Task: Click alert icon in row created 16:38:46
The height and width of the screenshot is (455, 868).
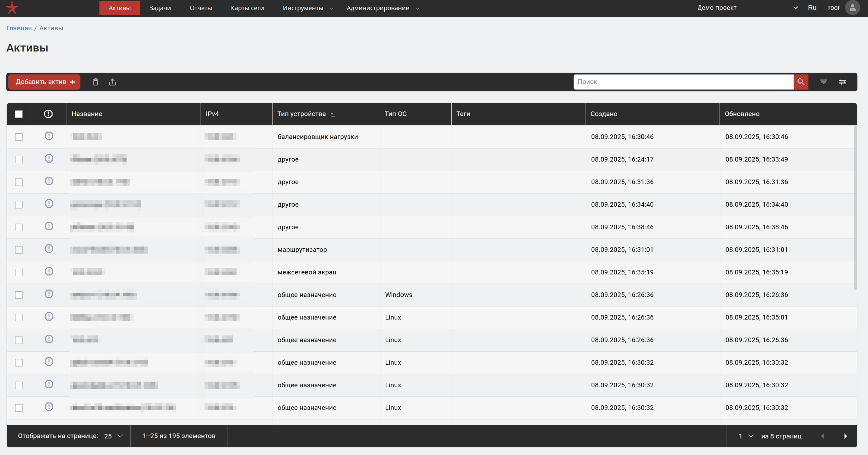Action: click(x=49, y=226)
